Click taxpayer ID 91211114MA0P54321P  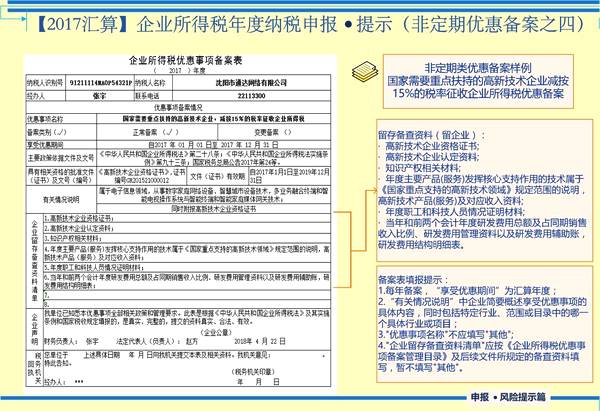click(x=100, y=83)
